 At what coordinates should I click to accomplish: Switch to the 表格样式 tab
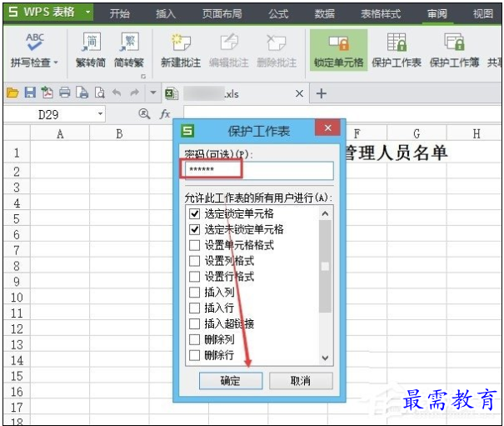pos(381,13)
